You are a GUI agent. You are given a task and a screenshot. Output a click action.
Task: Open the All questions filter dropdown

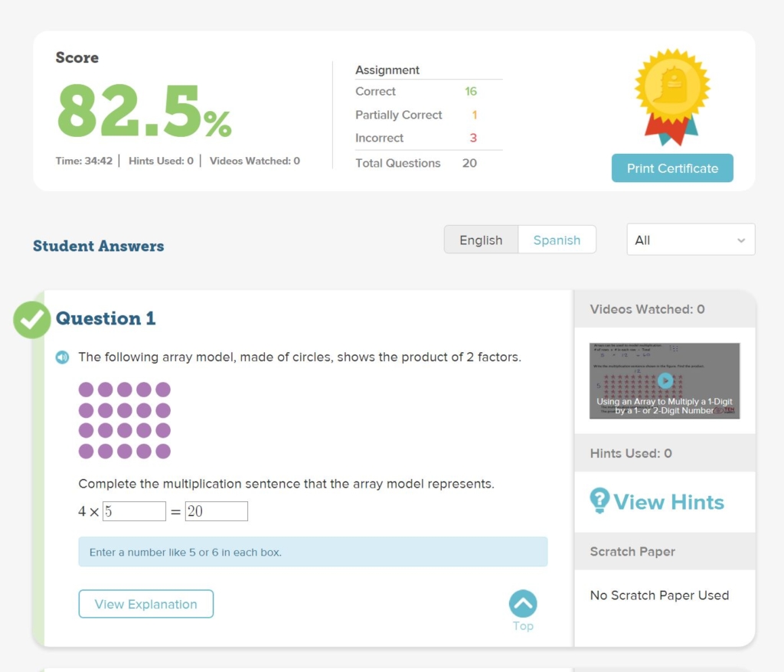[x=690, y=239]
